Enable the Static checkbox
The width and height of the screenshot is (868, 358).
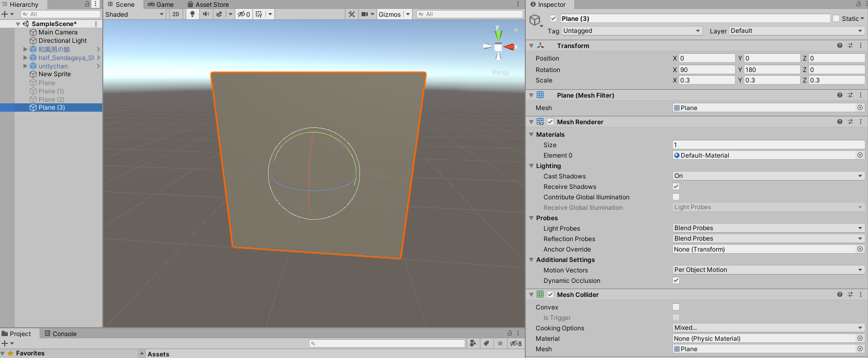(x=836, y=18)
